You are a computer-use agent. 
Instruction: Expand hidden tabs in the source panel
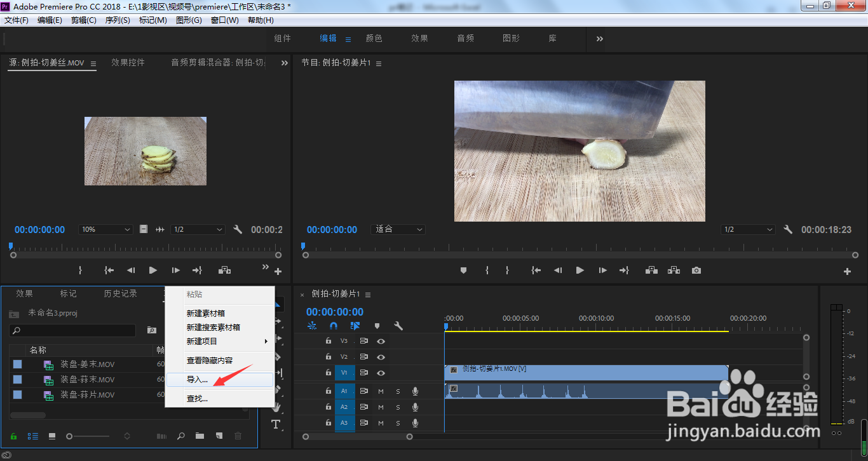(285, 62)
